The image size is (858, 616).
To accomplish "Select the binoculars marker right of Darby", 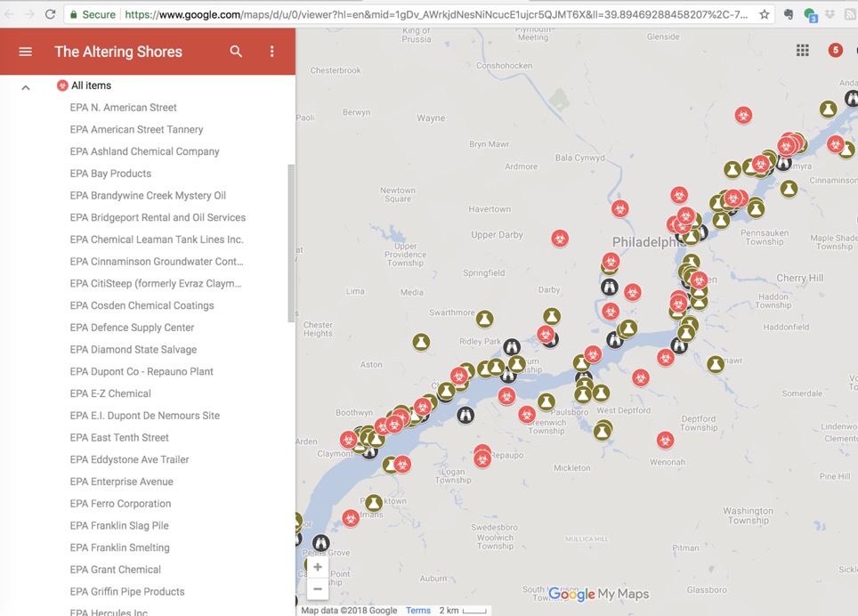I will click(x=609, y=287).
